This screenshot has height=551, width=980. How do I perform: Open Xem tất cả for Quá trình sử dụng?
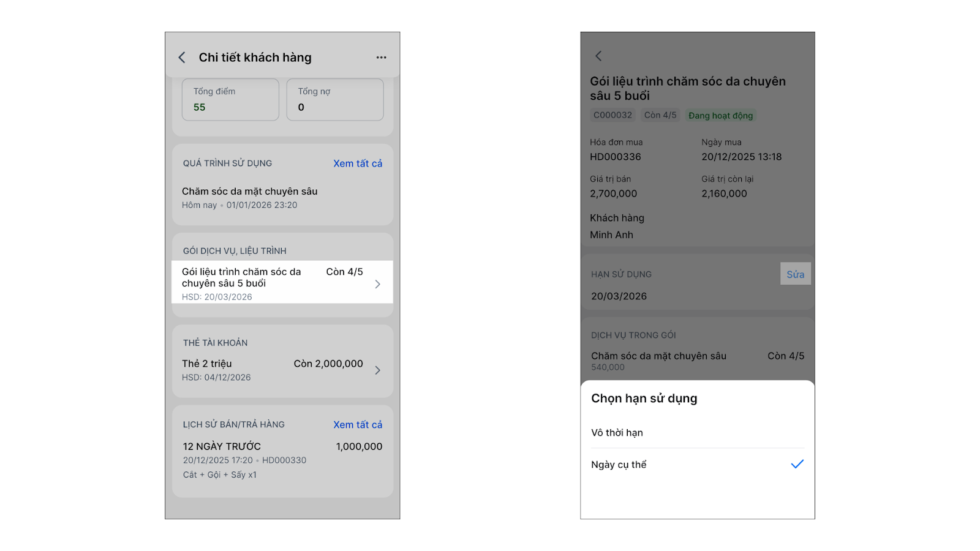click(x=358, y=163)
